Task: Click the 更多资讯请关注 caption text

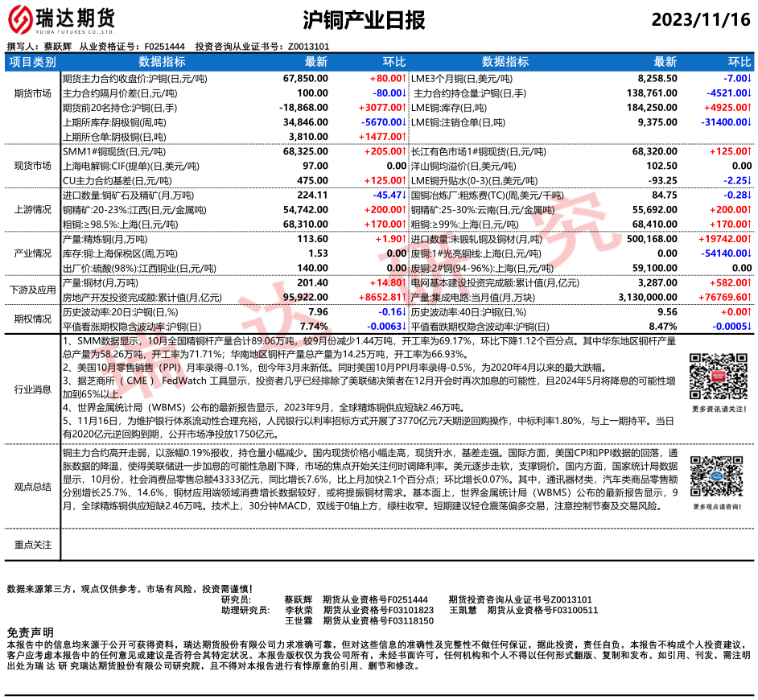Action: pos(711,409)
